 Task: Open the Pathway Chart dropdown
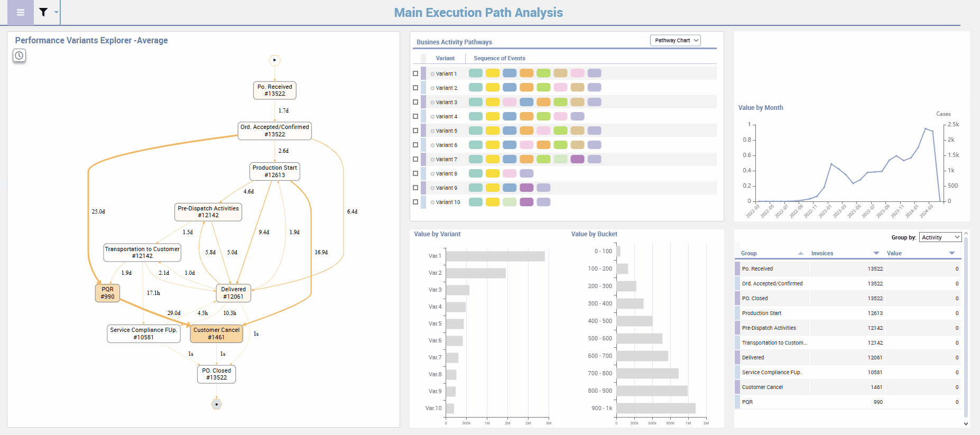coord(676,40)
